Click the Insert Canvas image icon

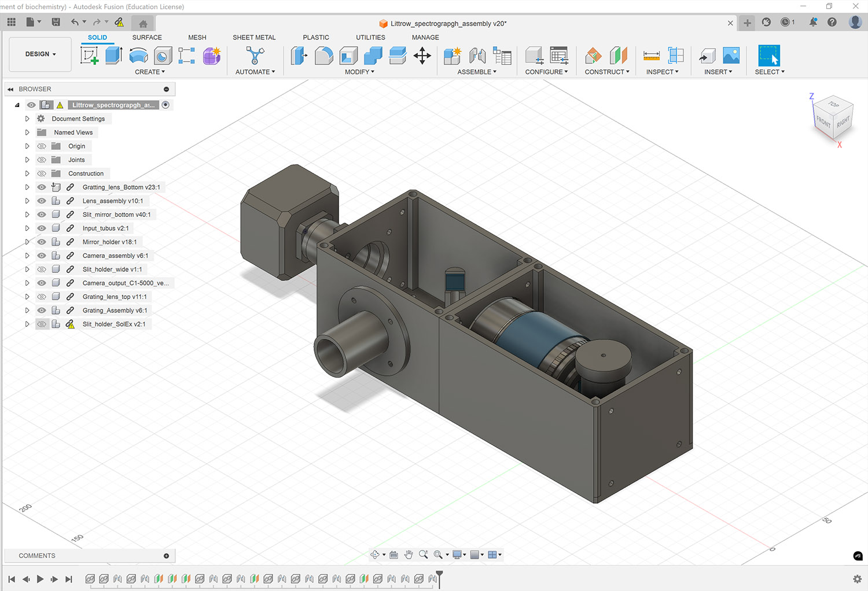click(731, 56)
